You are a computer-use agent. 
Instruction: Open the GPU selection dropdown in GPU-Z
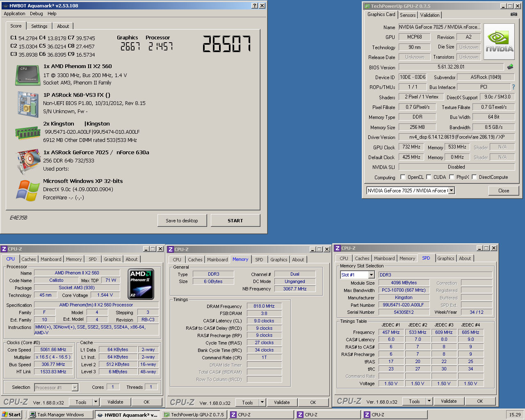click(452, 190)
